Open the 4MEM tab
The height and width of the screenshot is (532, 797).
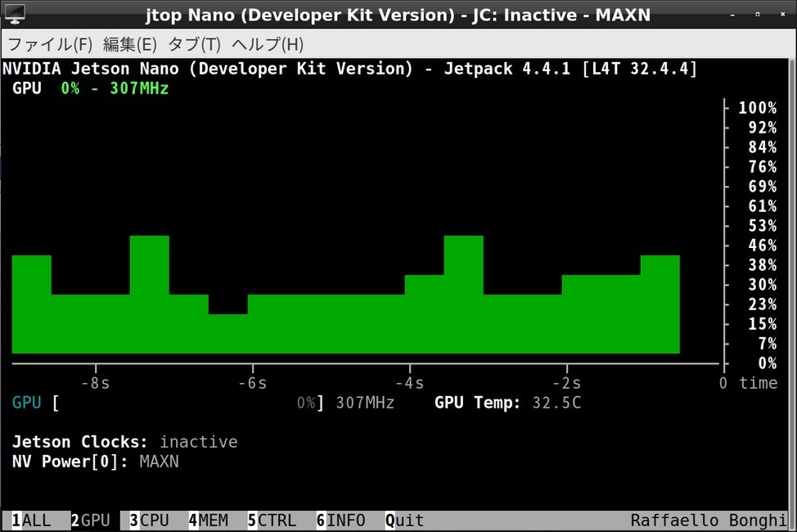[209, 521]
